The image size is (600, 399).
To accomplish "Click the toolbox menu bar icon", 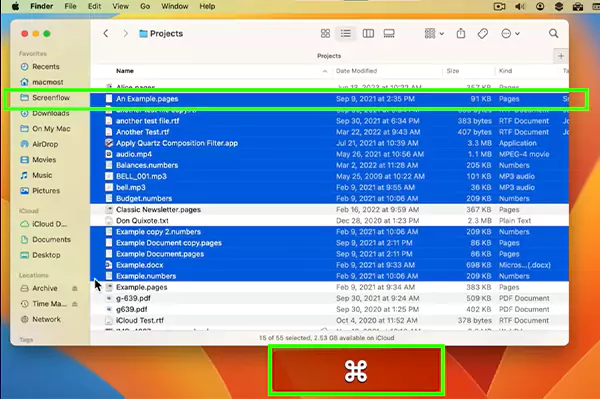I will [578, 7].
